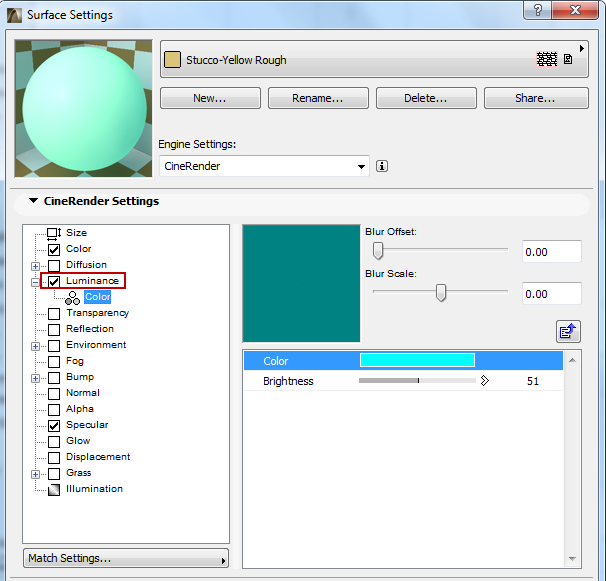Expand the Diffusion tree node
Viewport: 606px width, 581px height.
pyautogui.click(x=35, y=266)
